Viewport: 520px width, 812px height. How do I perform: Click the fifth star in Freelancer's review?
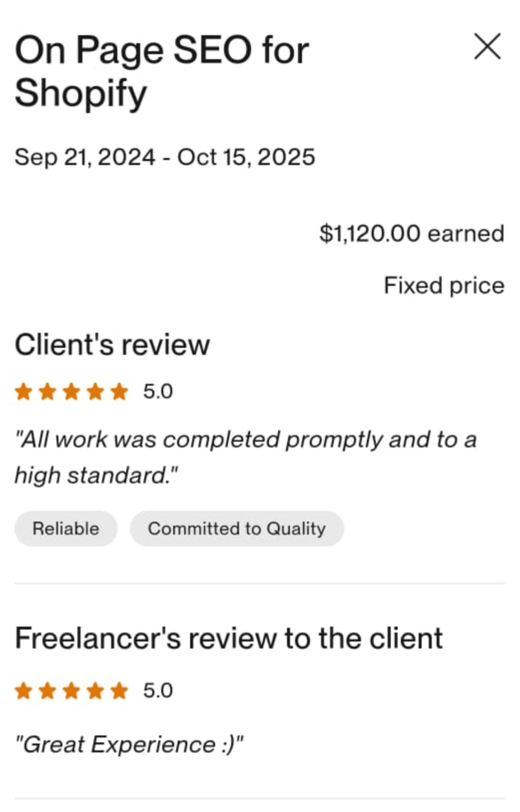120,691
